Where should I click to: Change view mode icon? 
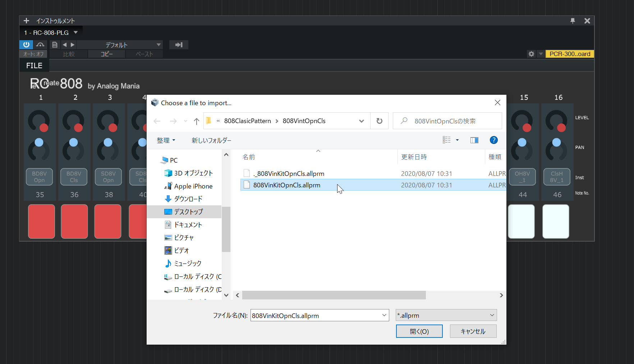[446, 140]
